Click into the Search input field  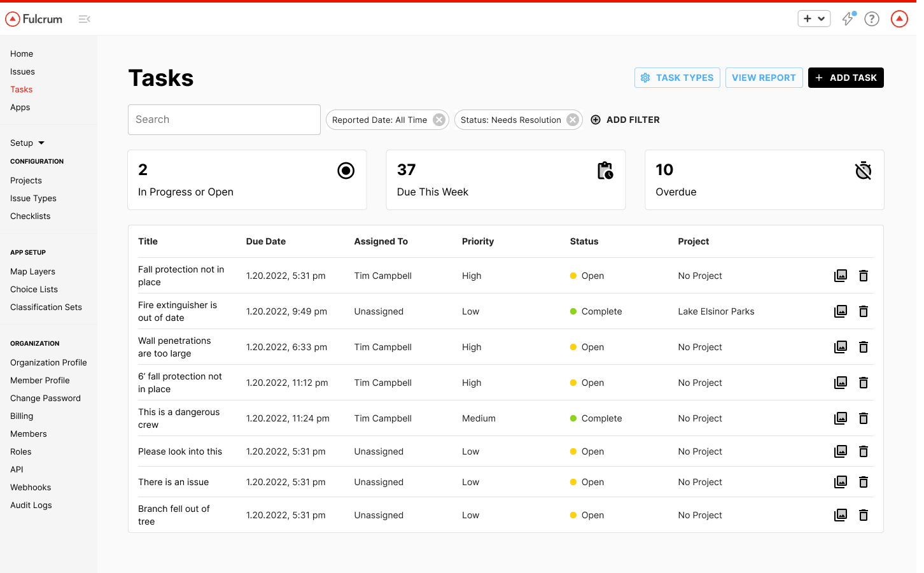point(224,120)
